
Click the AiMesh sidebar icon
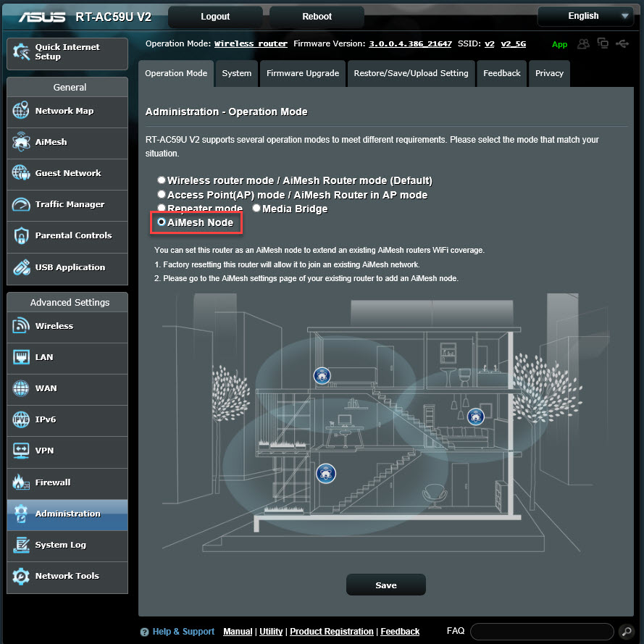click(20, 142)
